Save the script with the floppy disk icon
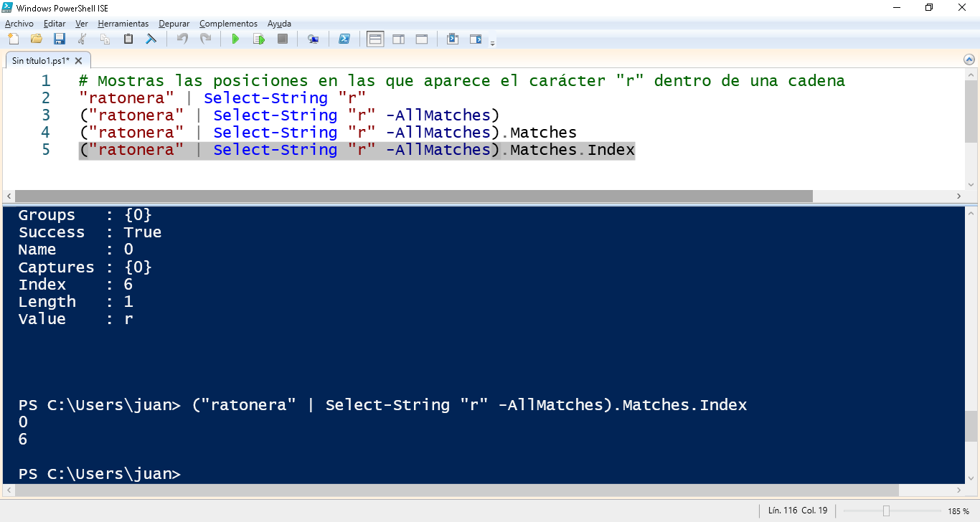 [x=59, y=39]
